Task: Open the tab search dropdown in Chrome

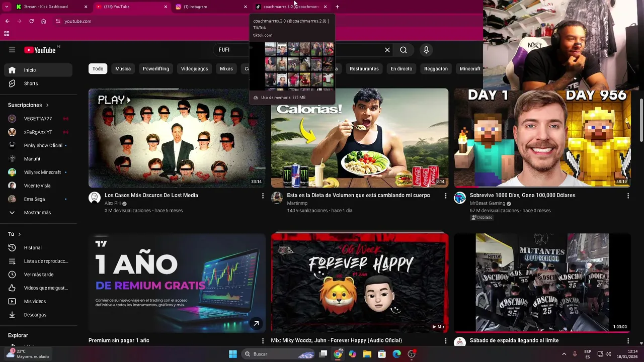Action: (x=7, y=7)
